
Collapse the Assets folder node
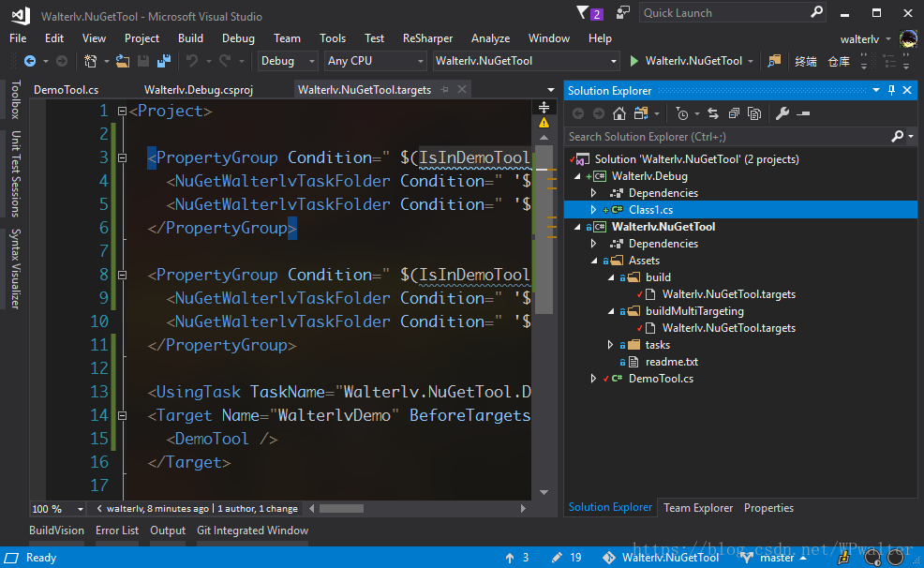click(x=594, y=261)
